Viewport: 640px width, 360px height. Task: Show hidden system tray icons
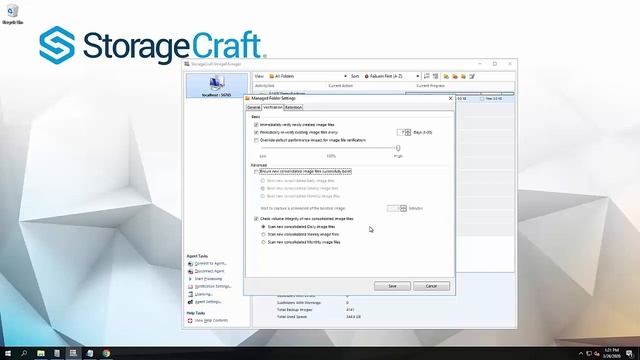tap(581, 353)
